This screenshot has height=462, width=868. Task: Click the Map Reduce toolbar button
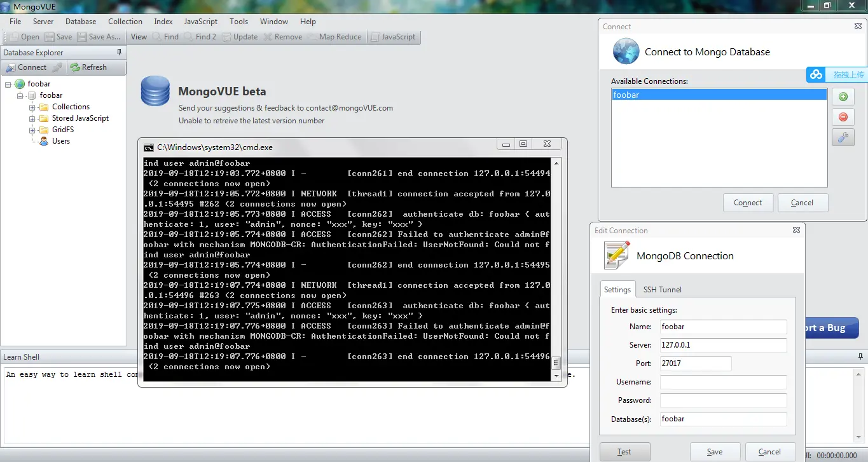point(334,37)
